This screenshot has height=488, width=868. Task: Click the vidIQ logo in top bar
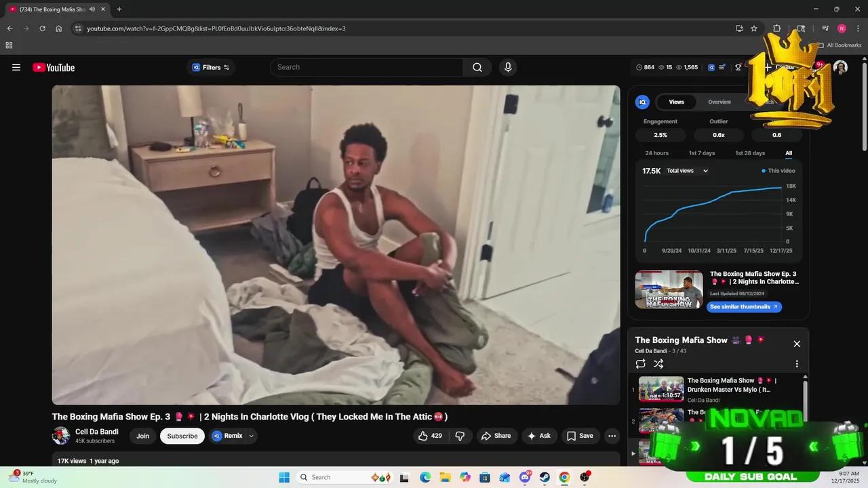(711, 67)
